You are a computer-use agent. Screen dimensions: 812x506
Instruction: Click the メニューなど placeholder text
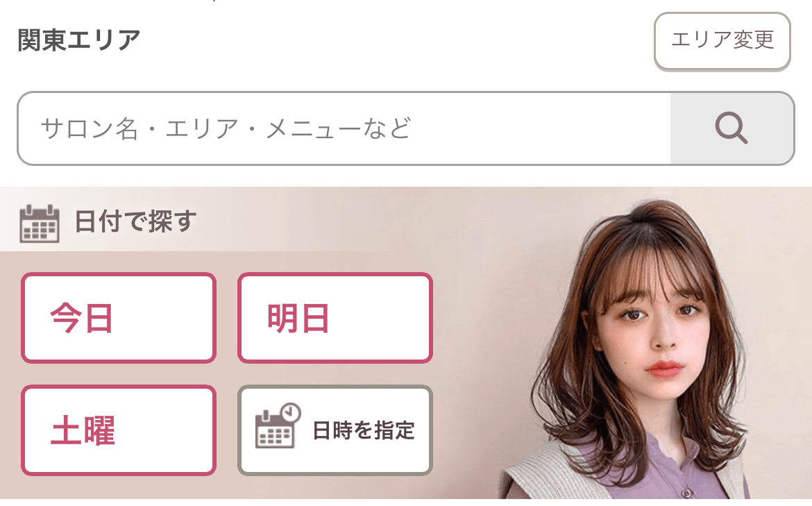point(339,128)
